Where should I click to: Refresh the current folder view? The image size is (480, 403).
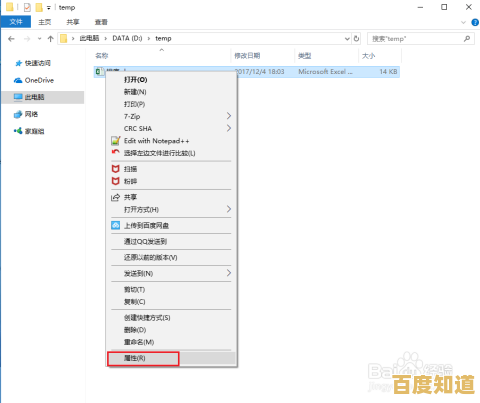tap(356, 39)
